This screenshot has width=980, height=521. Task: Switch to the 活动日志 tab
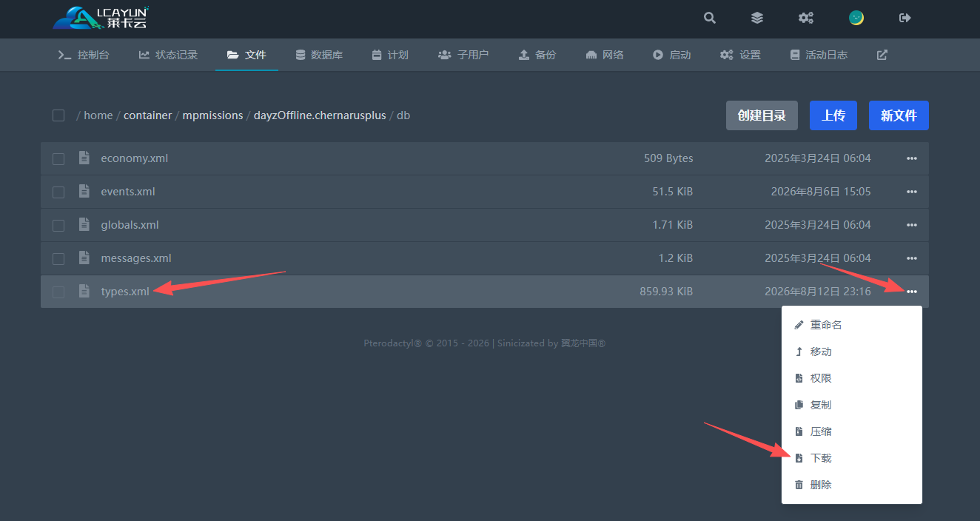[819, 55]
